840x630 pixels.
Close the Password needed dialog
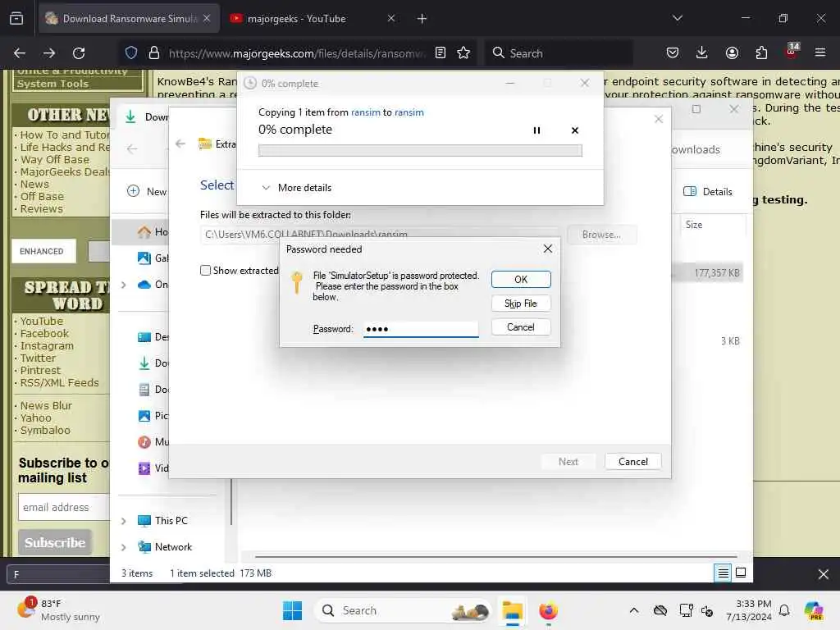[x=547, y=249]
